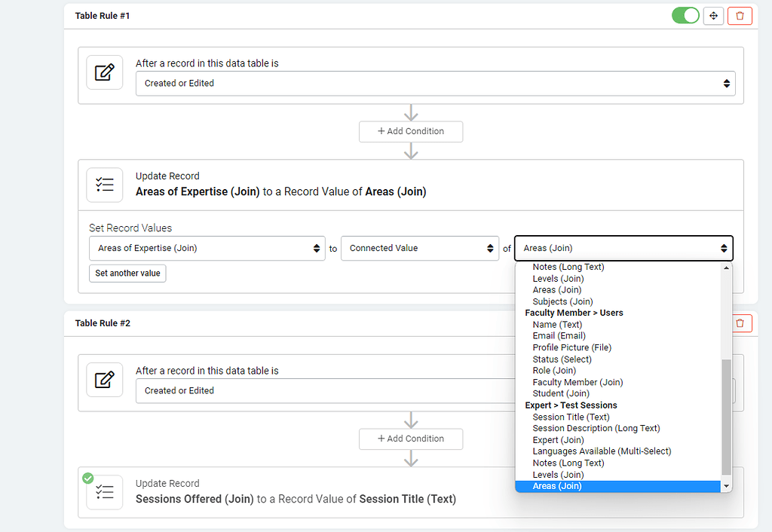Viewport: 772px width, 532px height.
Task: Click Add Condition in Table Rule #1
Action: pos(411,131)
